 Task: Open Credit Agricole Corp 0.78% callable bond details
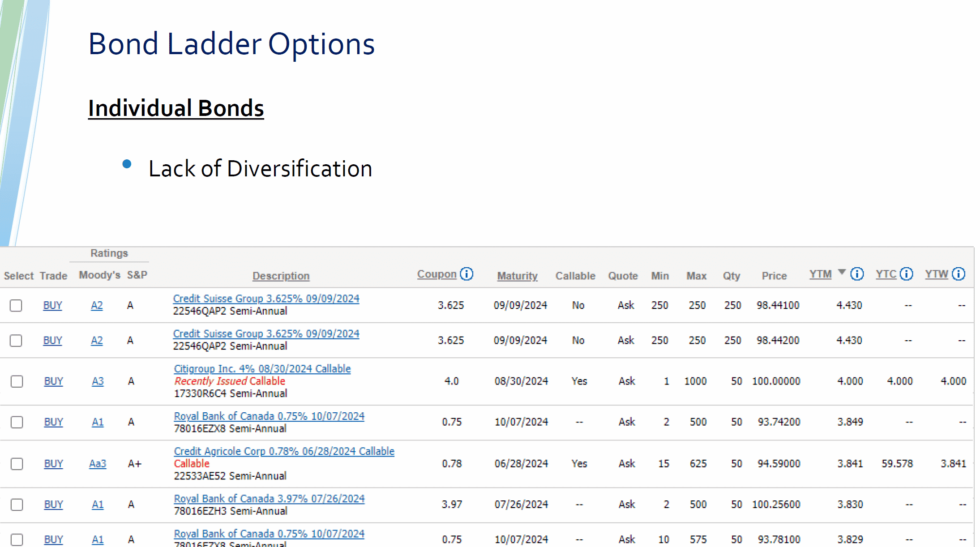(283, 451)
